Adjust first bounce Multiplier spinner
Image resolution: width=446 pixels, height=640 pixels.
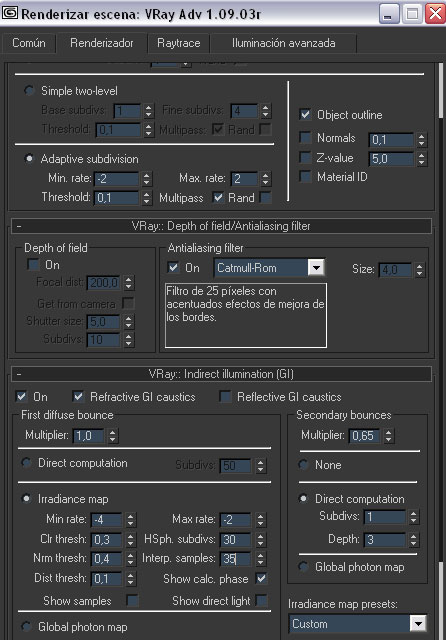113,436
